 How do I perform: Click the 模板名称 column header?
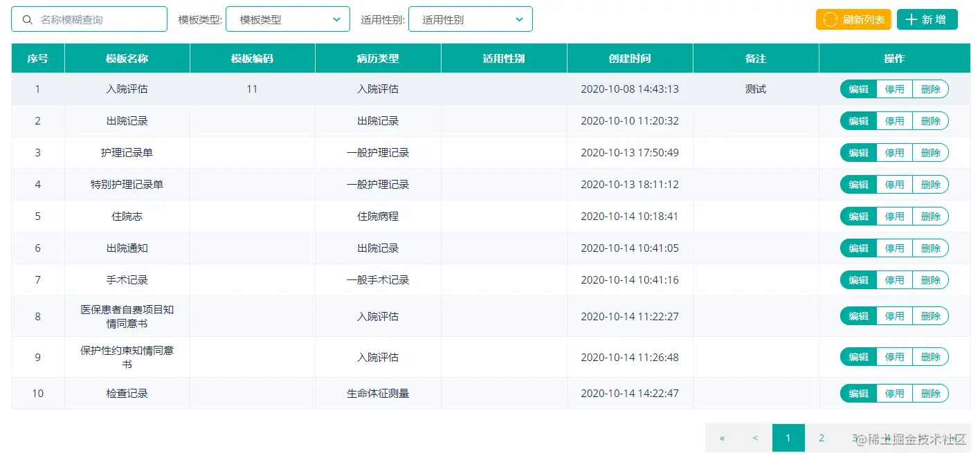(127, 59)
